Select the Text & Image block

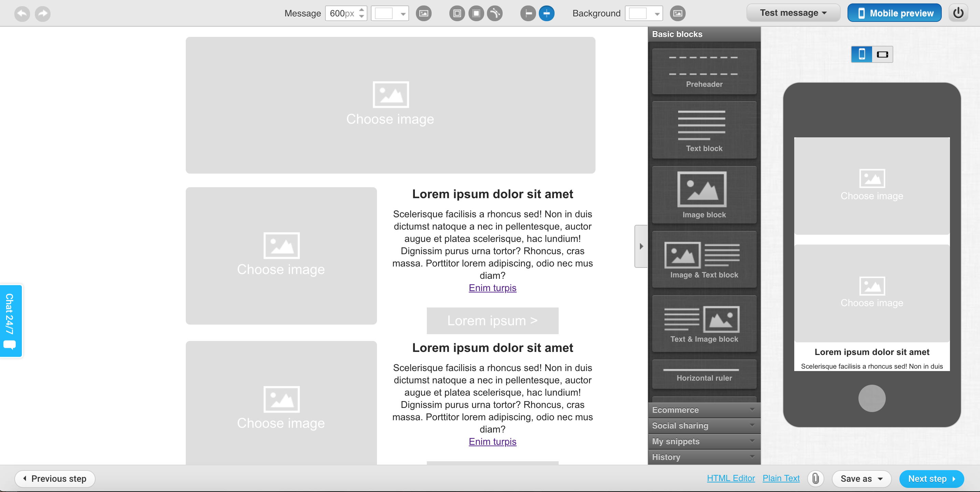[704, 324]
